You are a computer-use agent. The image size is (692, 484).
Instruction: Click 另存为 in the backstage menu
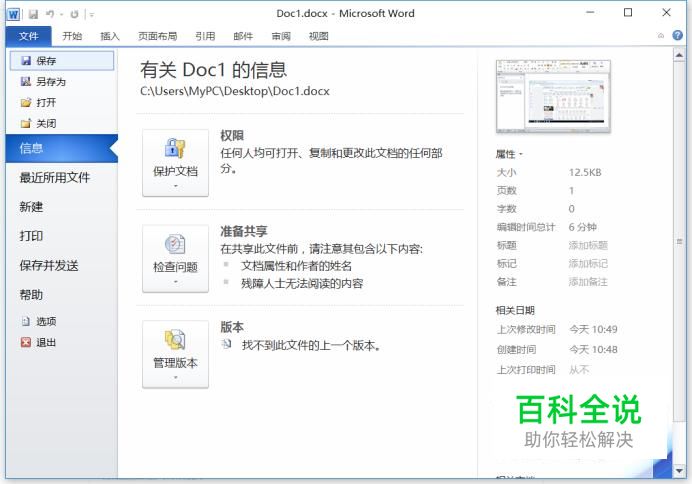click(x=62, y=82)
